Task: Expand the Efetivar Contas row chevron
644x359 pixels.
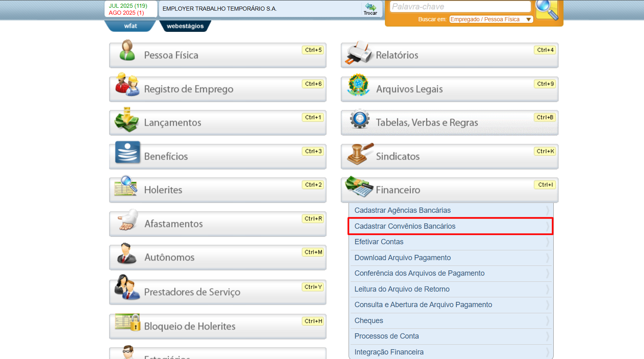Action: (548, 242)
